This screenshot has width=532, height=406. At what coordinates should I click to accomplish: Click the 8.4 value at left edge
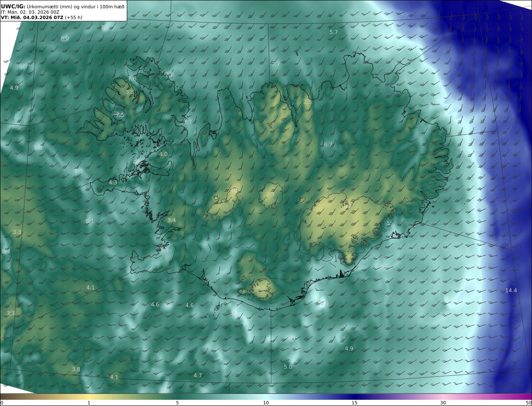pos(6,251)
